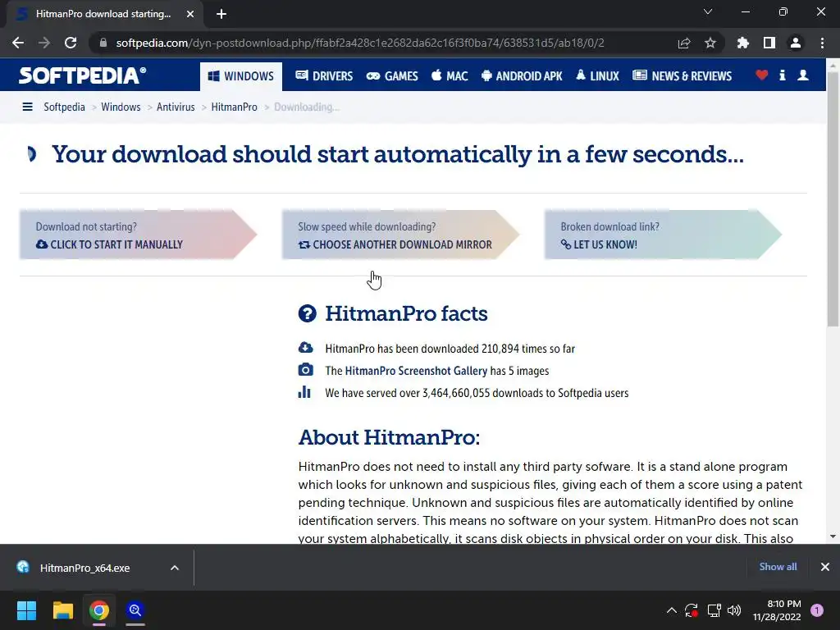
Task: Bookmark this page with the star
Action: click(710, 43)
